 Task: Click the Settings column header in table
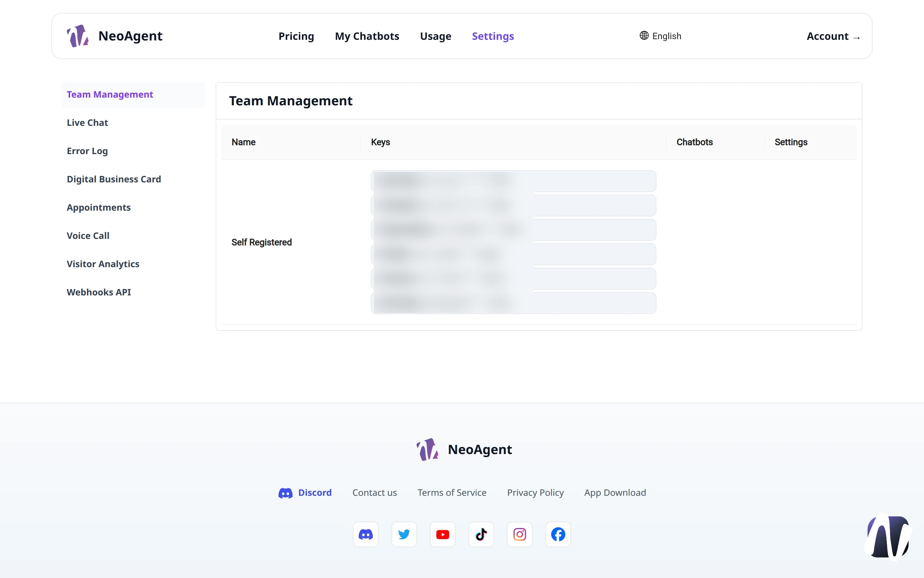tap(791, 142)
